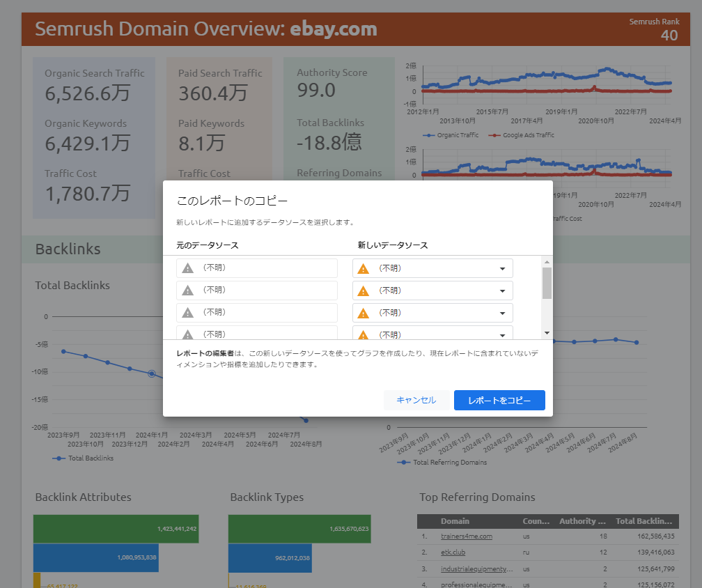702x588 pixels.
Task: Click the gray warning icon in the second original source row
Action: click(187, 291)
